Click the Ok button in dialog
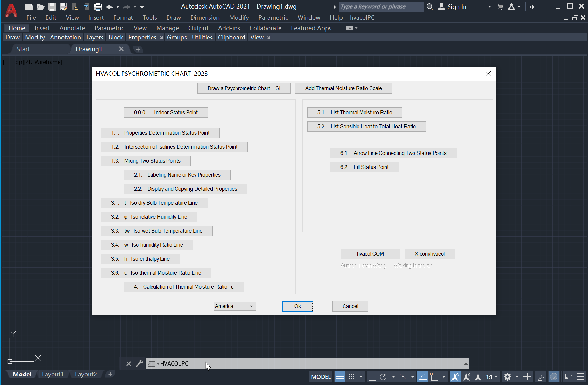Image resolution: width=588 pixels, height=385 pixels. [x=298, y=306]
